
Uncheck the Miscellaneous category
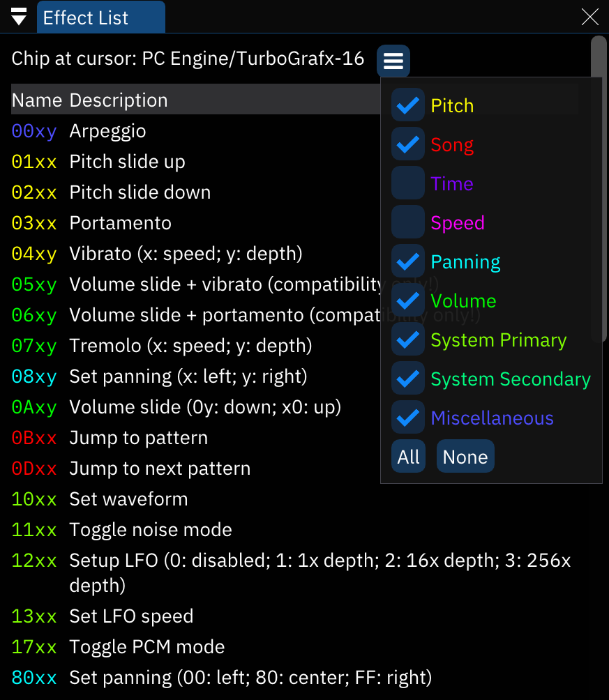(407, 418)
